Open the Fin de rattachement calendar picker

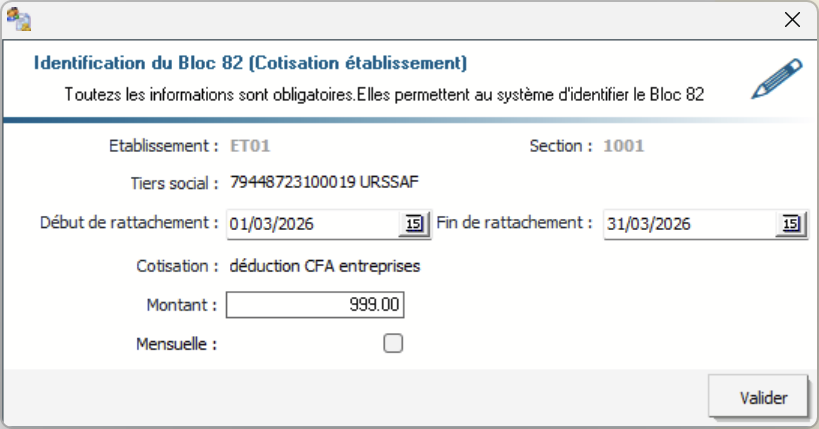(x=790, y=224)
